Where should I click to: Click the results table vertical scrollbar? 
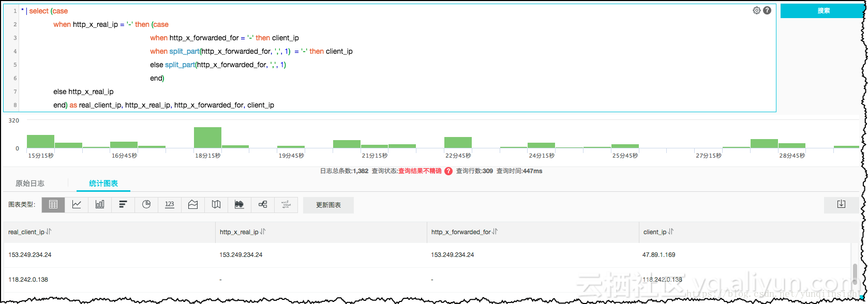[855, 275]
